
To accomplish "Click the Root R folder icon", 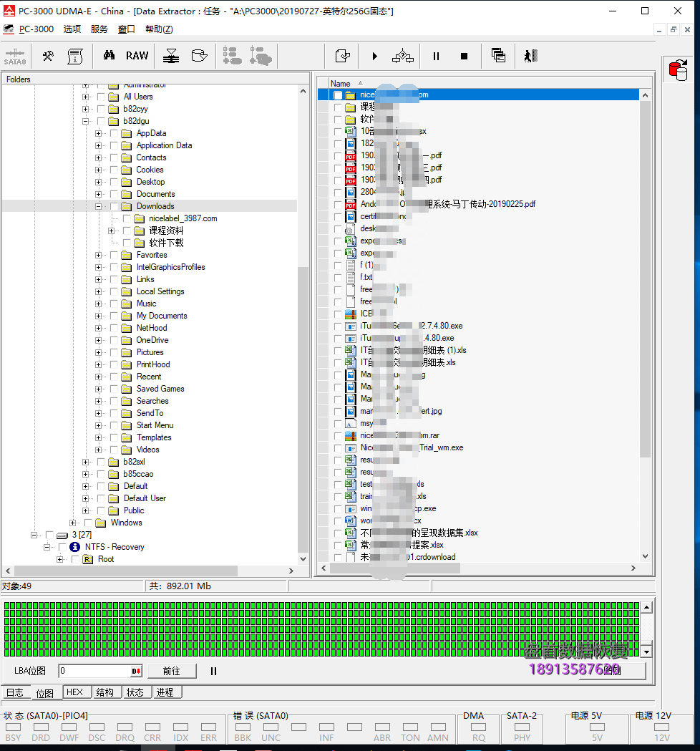I will [x=87, y=559].
